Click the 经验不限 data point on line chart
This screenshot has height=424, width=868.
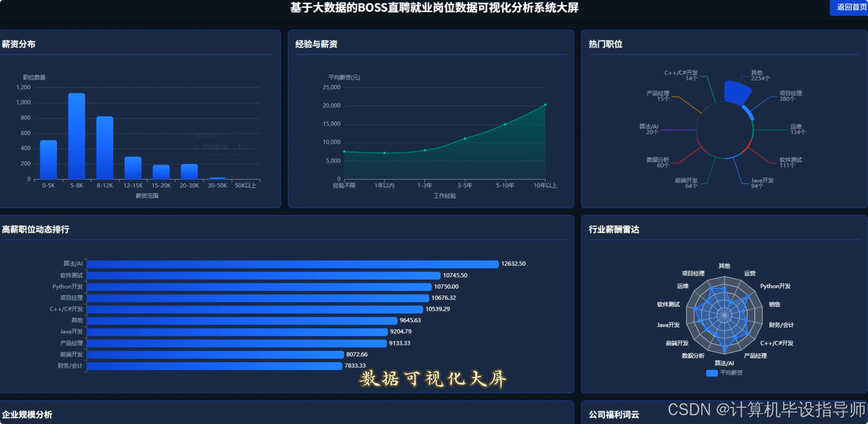[344, 152]
